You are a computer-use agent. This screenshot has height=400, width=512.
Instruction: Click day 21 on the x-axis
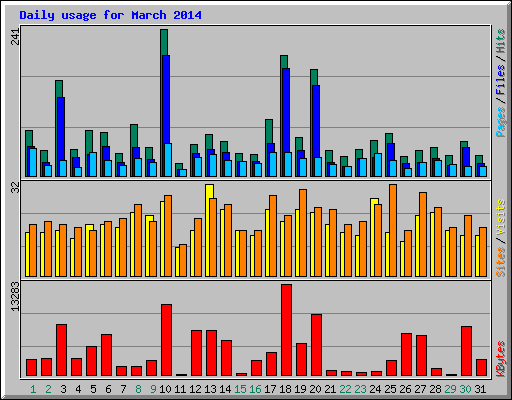pos(330,389)
